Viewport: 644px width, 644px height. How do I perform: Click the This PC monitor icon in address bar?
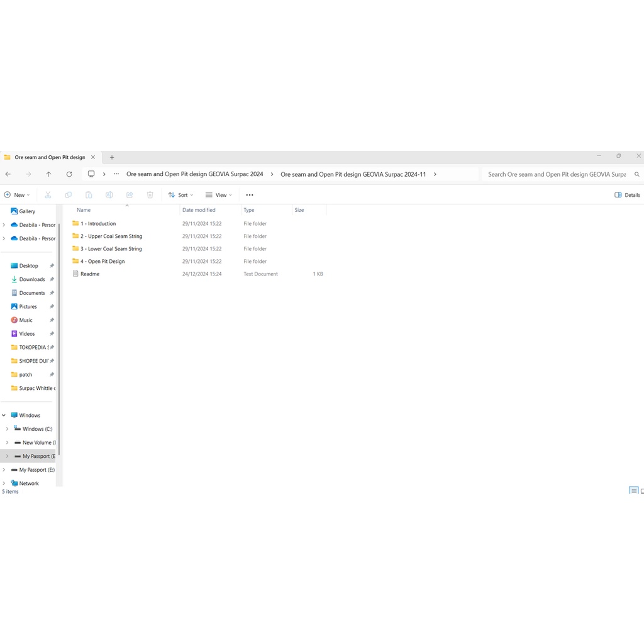[91, 174]
